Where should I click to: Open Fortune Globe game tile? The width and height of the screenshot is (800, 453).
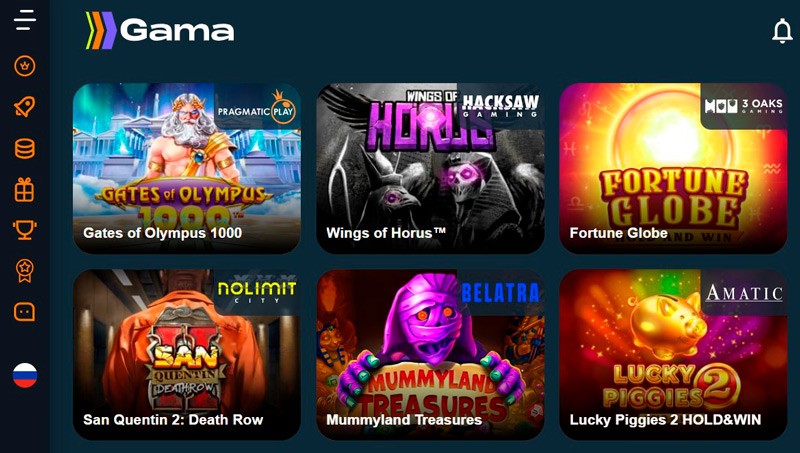pos(673,168)
